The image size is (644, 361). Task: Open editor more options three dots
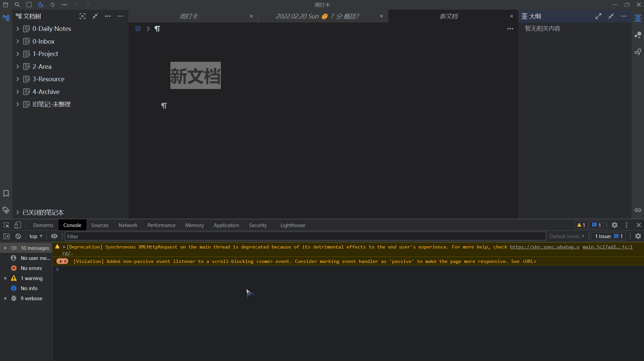(510, 29)
